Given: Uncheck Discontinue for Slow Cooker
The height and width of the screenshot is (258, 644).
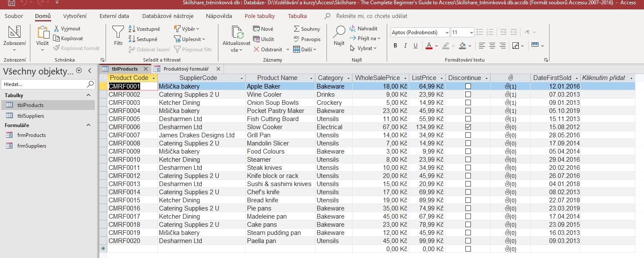Looking at the screenshot, I should click(468, 127).
